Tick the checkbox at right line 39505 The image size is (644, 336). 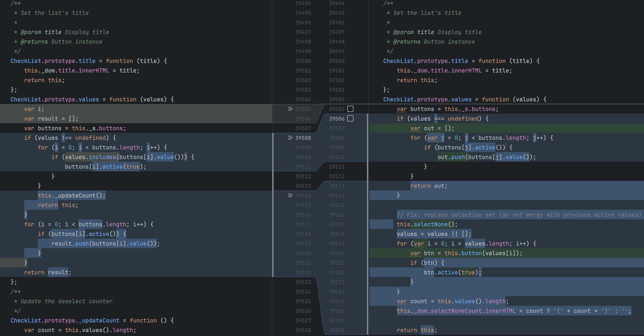350,109
